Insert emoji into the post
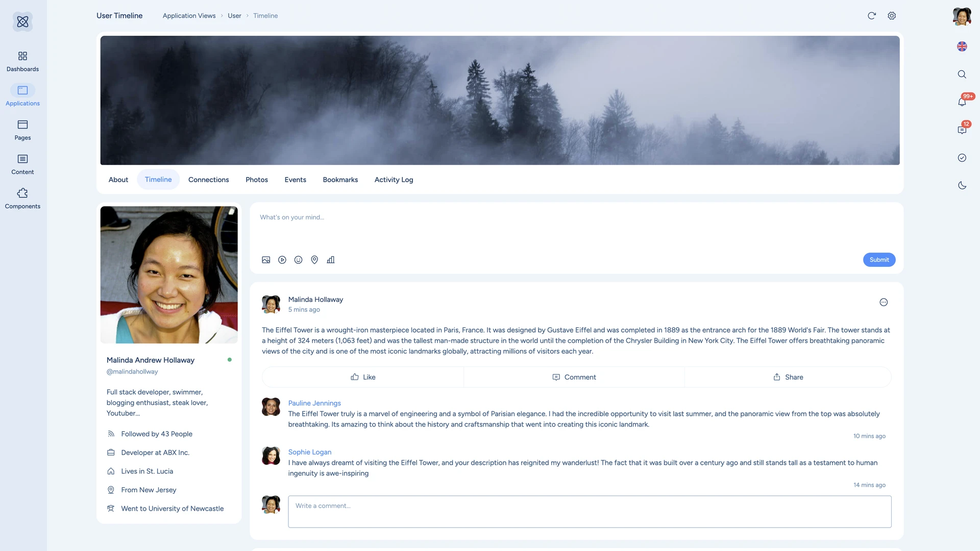Screen dimensions: 980x551 coord(299,260)
